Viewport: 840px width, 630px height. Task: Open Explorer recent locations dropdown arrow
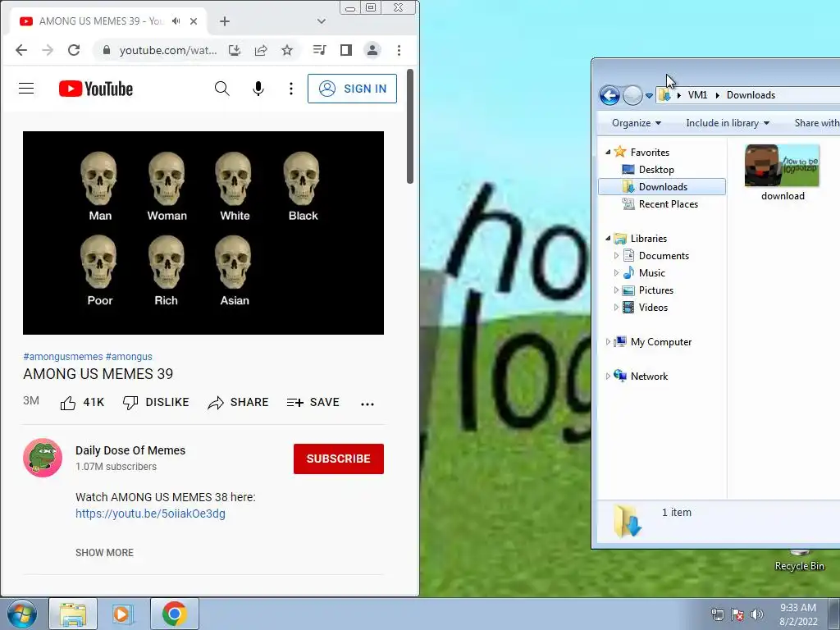click(649, 96)
